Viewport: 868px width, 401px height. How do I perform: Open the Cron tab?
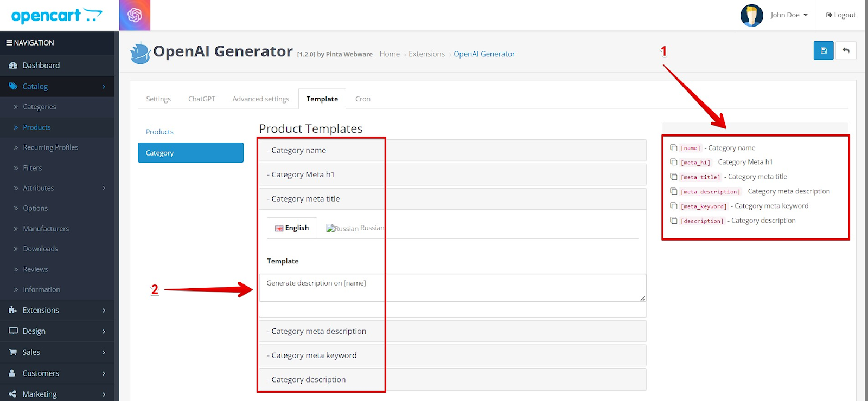(363, 99)
